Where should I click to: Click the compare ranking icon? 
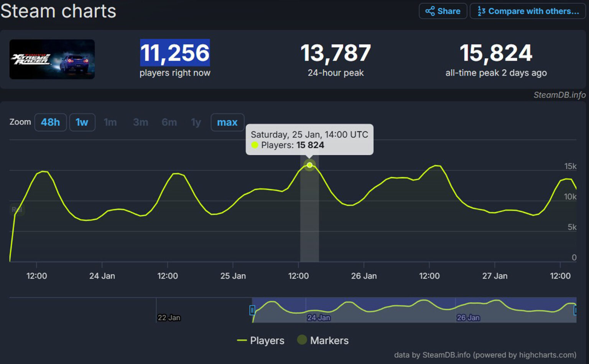(x=481, y=11)
